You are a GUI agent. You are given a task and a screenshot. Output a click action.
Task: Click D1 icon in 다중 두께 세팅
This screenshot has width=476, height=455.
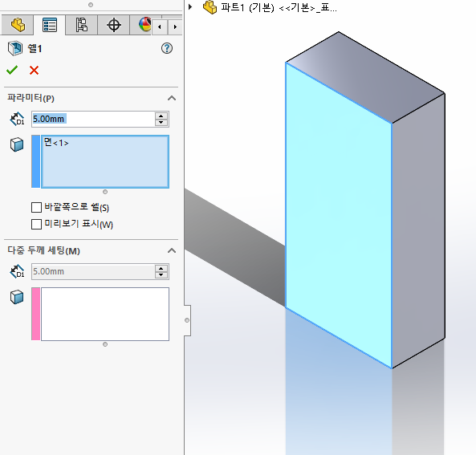[17, 271]
